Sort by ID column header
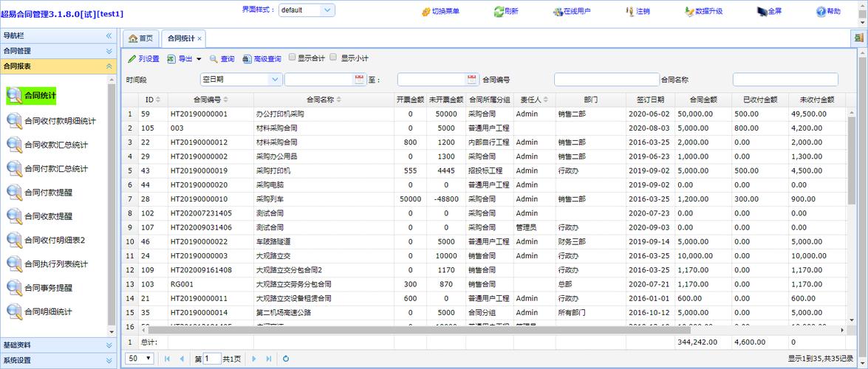The image size is (868, 369). (153, 100)
